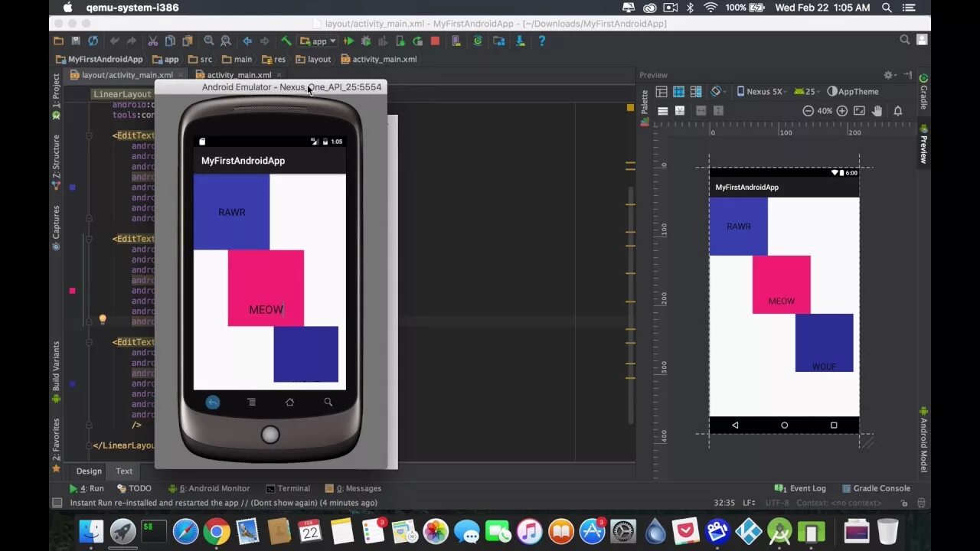
Task: Open the Android Monitor tool window
Action: 209,488
